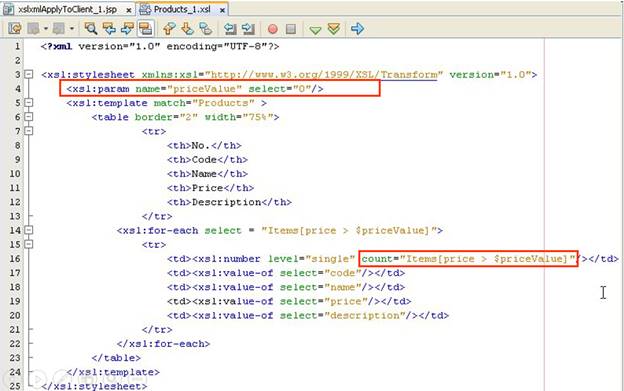This screenshot has width=624, height=391.
Task: Click the closing </xsl:stylesheet> tag
Action: coord(94,386)
